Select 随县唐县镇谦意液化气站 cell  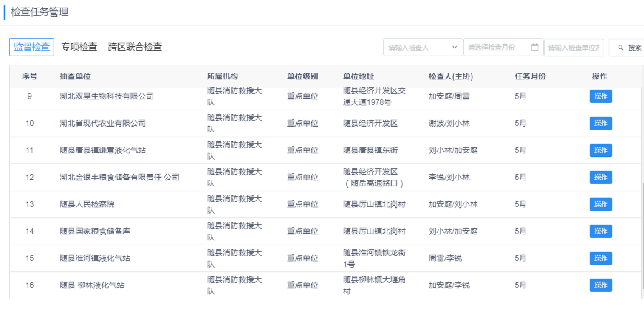pos(103,150)
